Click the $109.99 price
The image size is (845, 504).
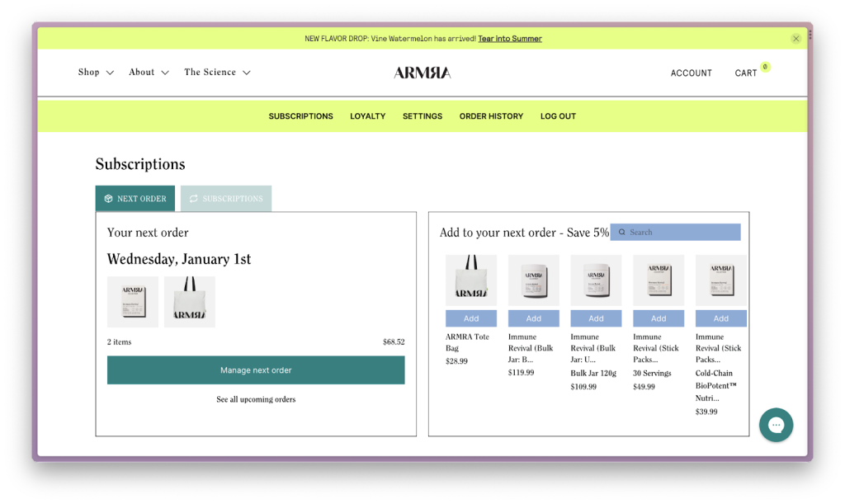583,387
